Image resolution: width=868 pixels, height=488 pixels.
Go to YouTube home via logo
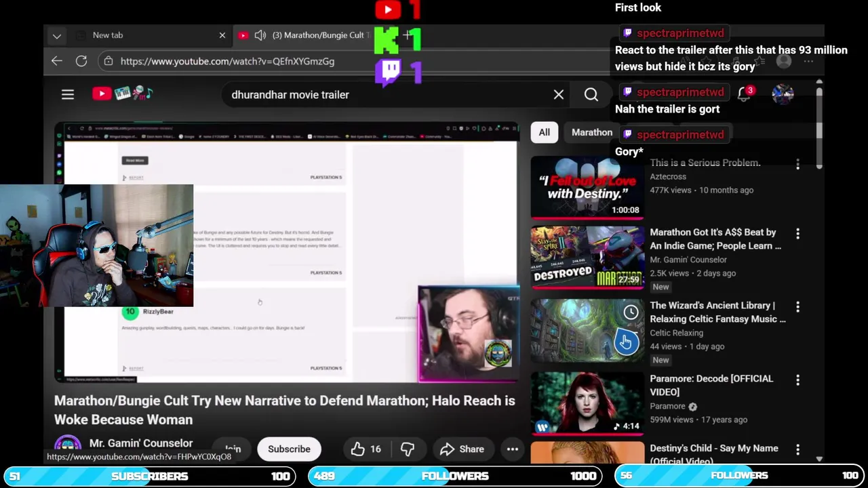click(123, 94)
